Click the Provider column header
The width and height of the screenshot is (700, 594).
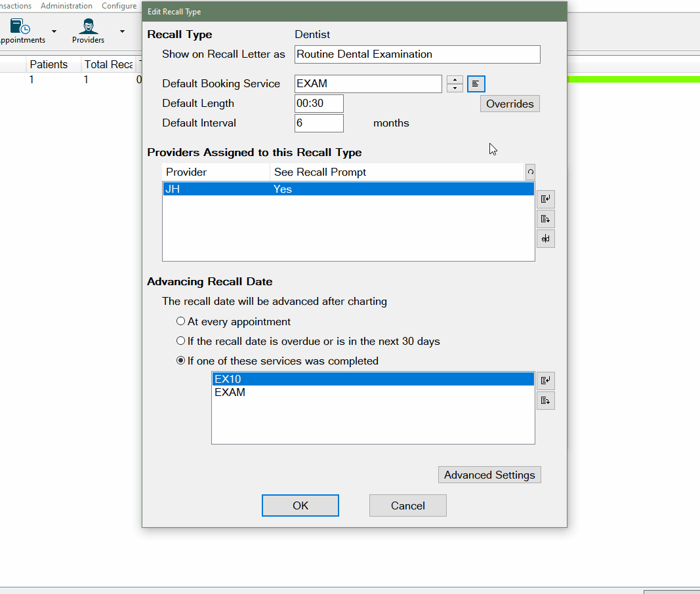[x=216, y=172]
